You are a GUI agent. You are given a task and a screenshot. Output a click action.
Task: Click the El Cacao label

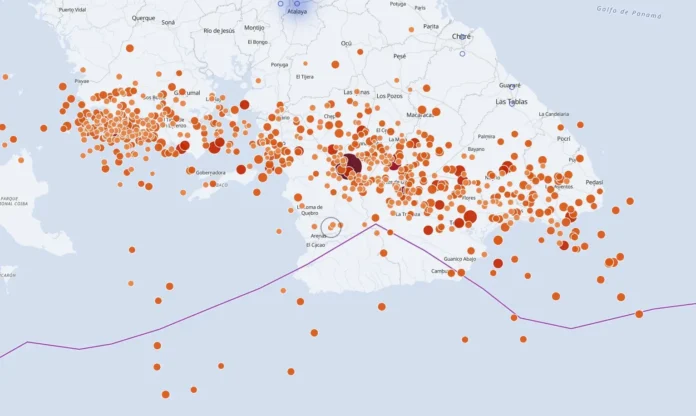tap(316, 245)
